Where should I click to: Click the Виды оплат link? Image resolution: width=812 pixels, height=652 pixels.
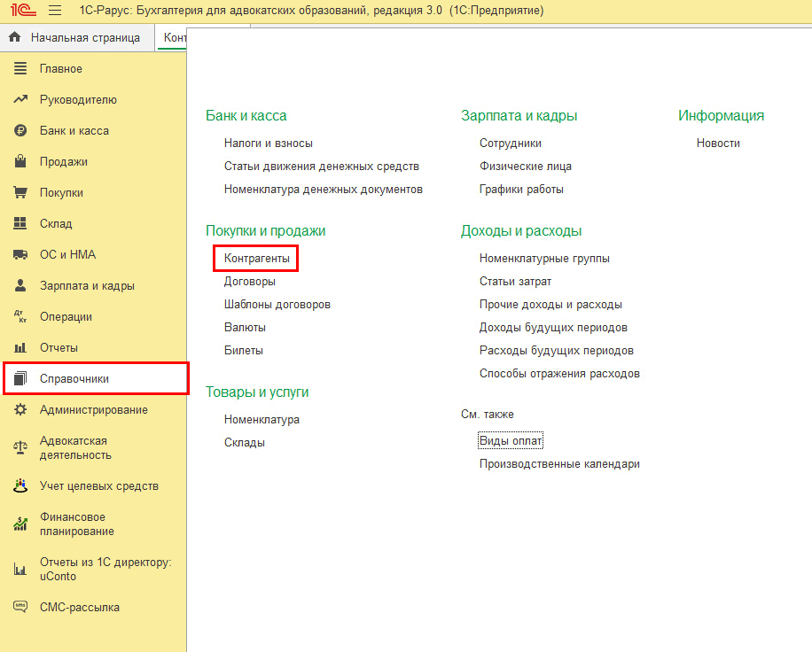click(511, 441)
